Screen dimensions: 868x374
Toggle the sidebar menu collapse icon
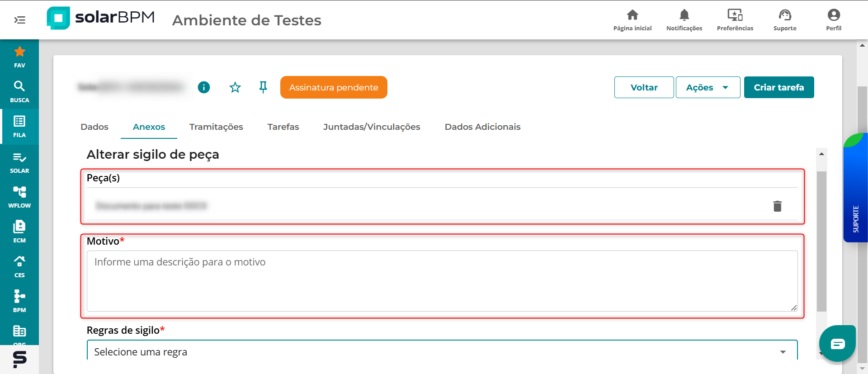point(20,20)
